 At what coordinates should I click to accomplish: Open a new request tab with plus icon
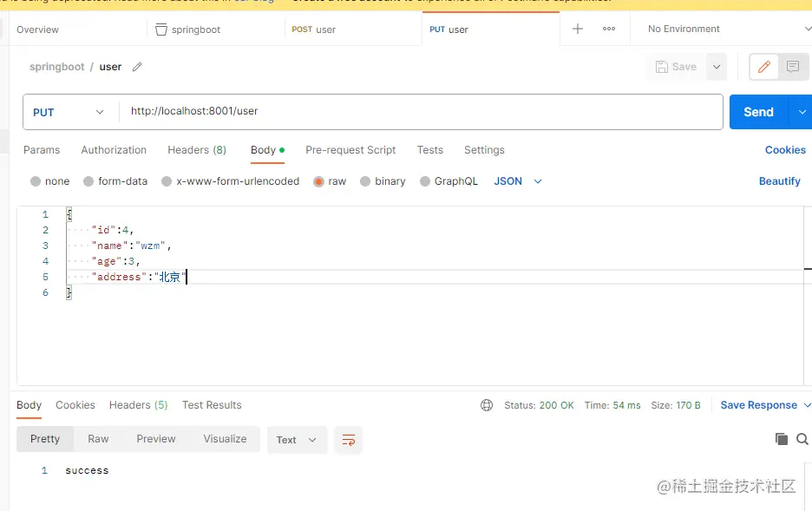click(578, 29)
